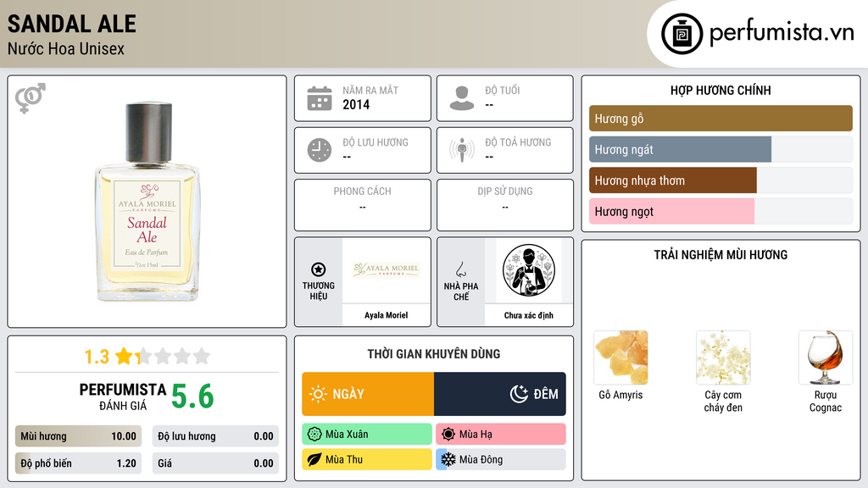This screenshot has width=868, height=488.
Task: Click the sun icon for Mùa Hạ
Action: click(448, 435)
